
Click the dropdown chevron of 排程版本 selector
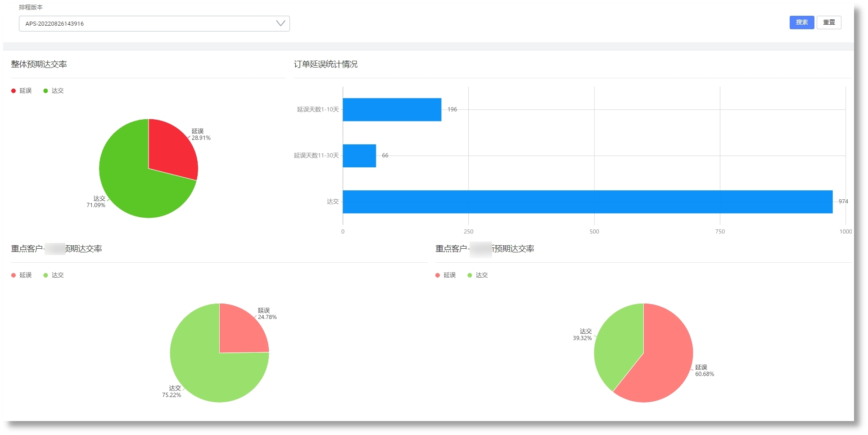tap(280, 23)
